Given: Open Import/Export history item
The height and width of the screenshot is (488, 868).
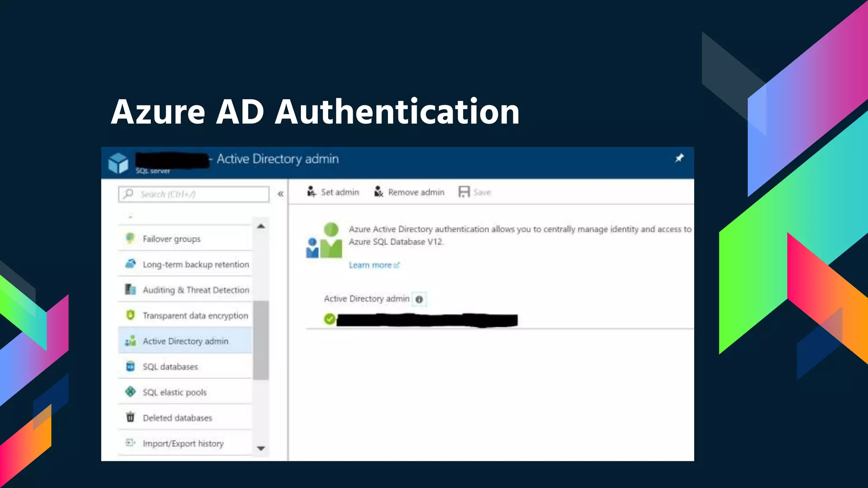Looking at the screenshot, I should [185, 444].
